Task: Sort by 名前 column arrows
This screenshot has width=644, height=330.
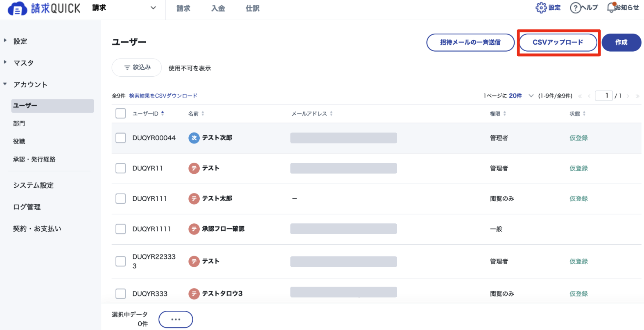Action: (203, 114)
